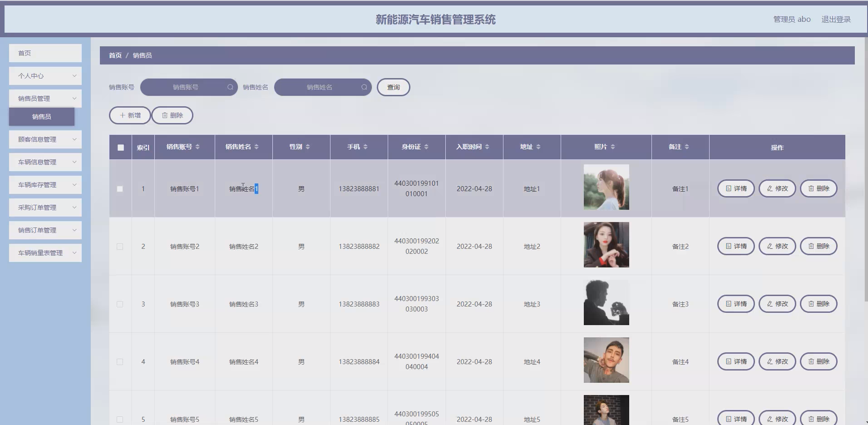Click 删除 for 销售账号1 row
The image size is (868, 425).
click(x=819, y=188)
